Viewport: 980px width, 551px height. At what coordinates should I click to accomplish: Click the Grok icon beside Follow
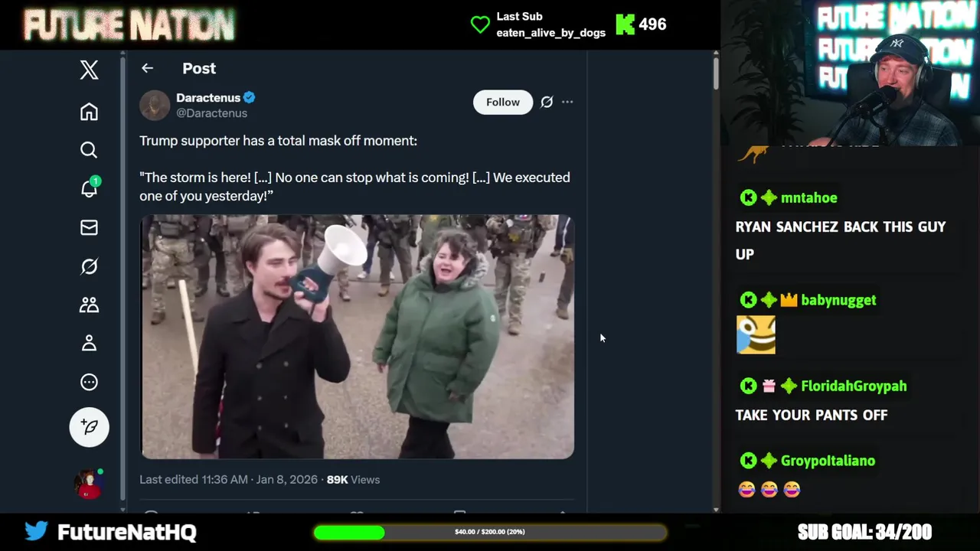tap(547, 102)
